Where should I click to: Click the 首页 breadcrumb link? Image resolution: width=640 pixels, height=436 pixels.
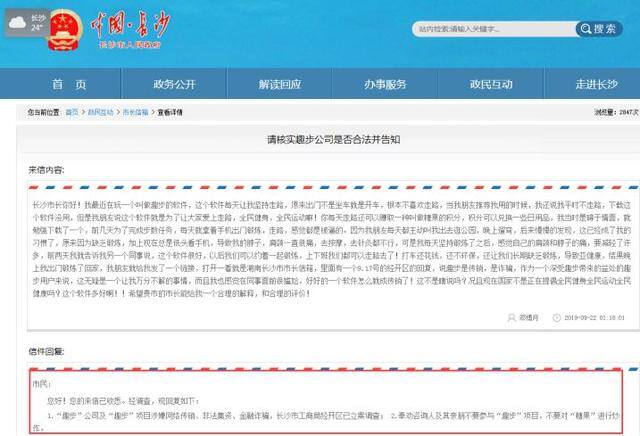click(x=72, y=112)
